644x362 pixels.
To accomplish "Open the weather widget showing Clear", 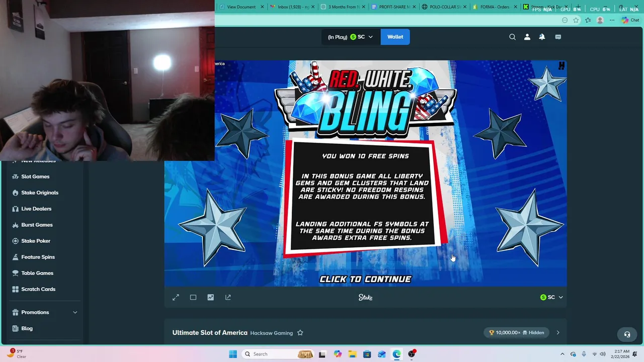I will coord(16,354).
